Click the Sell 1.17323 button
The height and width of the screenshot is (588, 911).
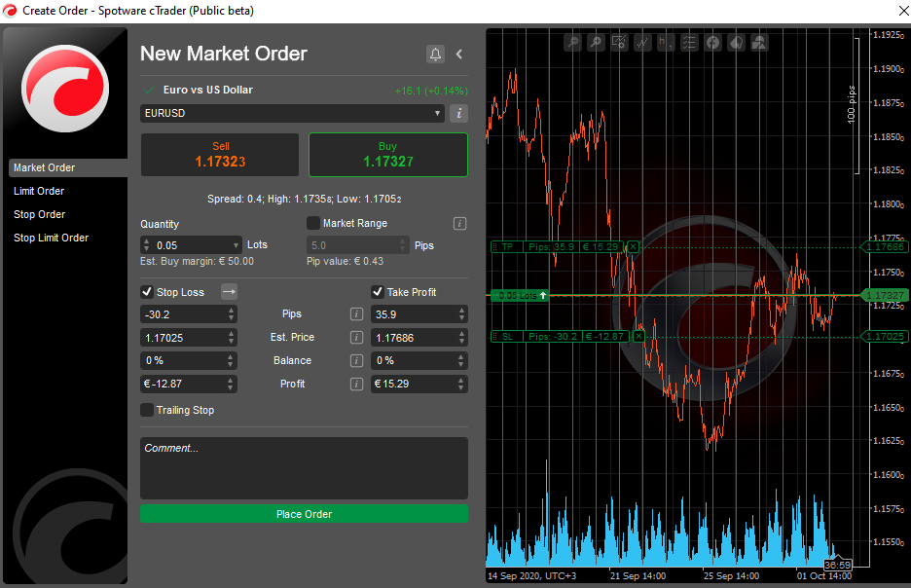[x=220, y=155]
